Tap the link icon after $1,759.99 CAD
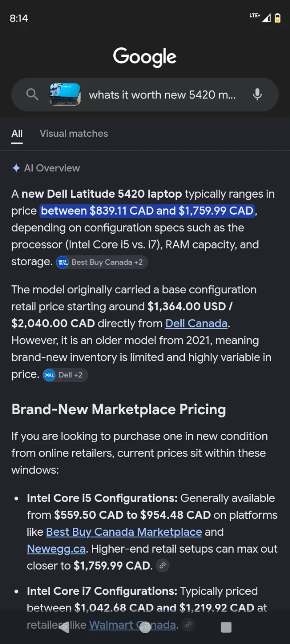Screen dimensions: 290x644 [x=162, y=566]
